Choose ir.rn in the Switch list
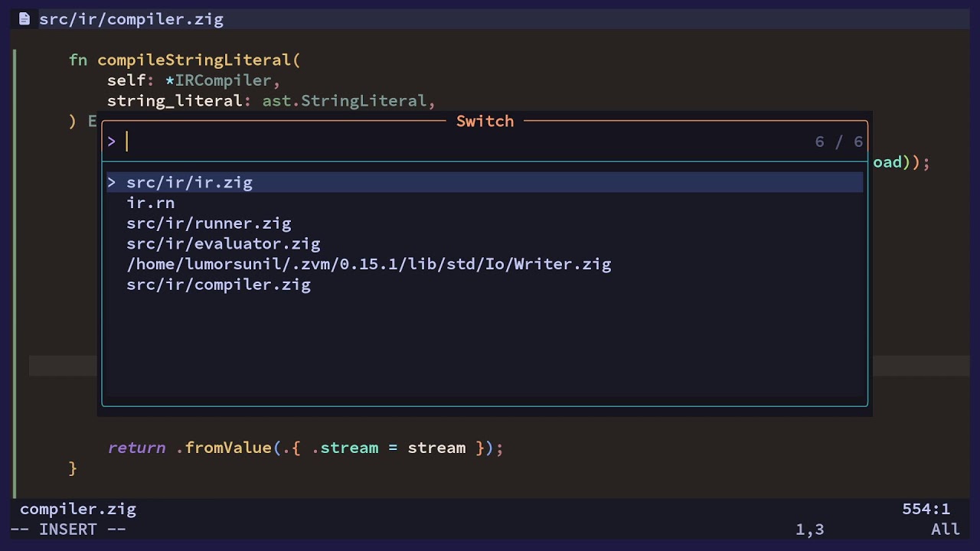Screen dimensions: 980x551 151,203
